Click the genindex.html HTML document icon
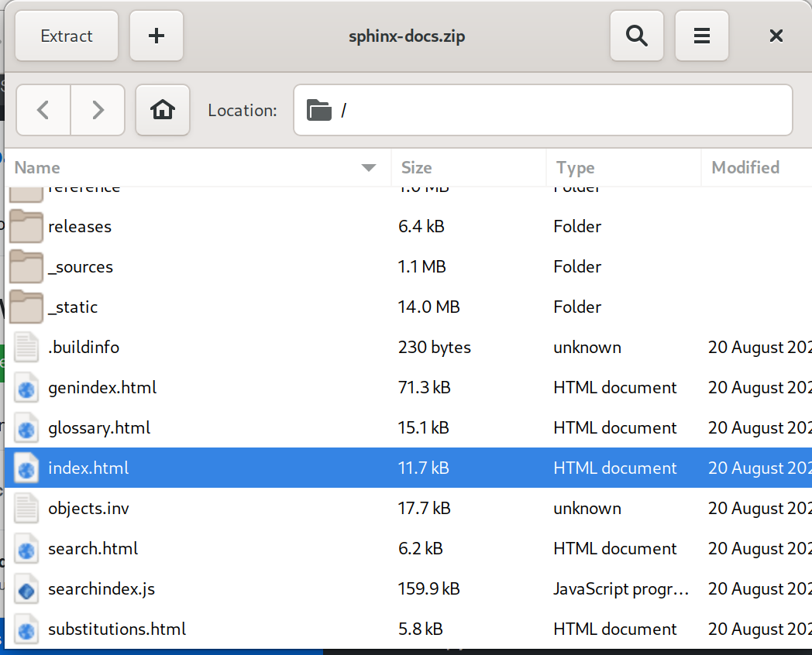Image resolution: width=812 pixels, height=655 pixels. [x=26, y=387]
